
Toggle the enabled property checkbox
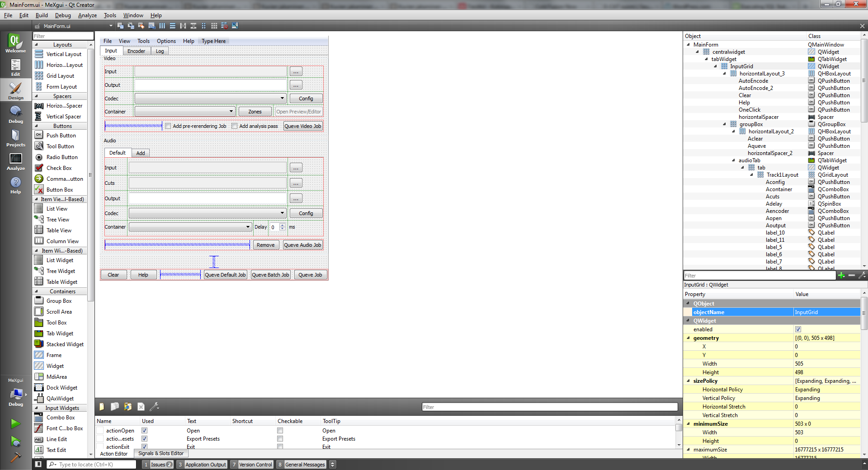coord(798,329)
